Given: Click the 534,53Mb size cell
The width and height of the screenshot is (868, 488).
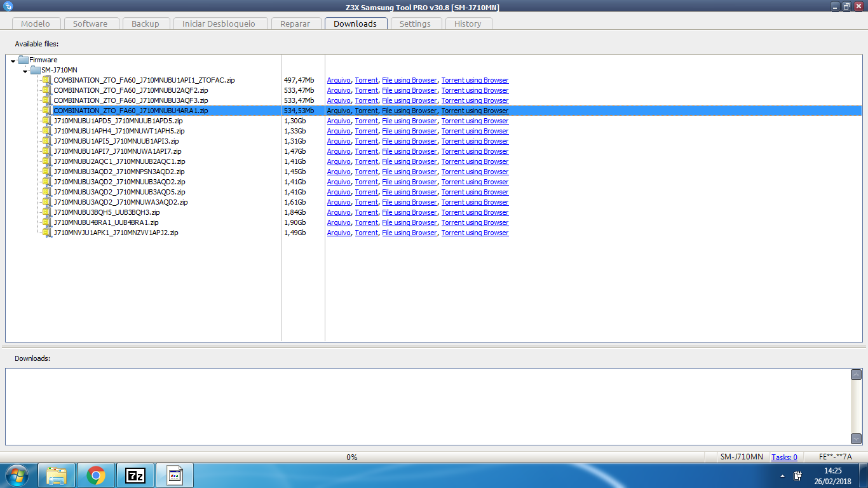Looking at the screenshot, I should coord(299,111).
